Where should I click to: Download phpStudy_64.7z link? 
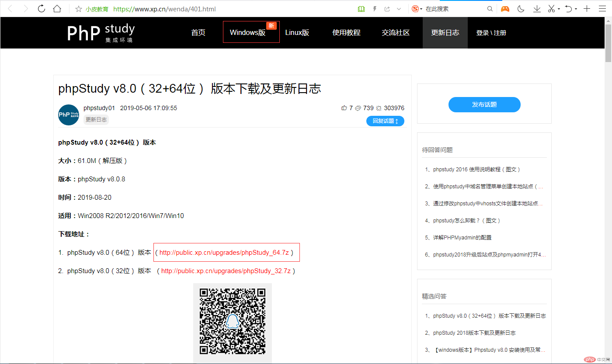coord(224,253)
